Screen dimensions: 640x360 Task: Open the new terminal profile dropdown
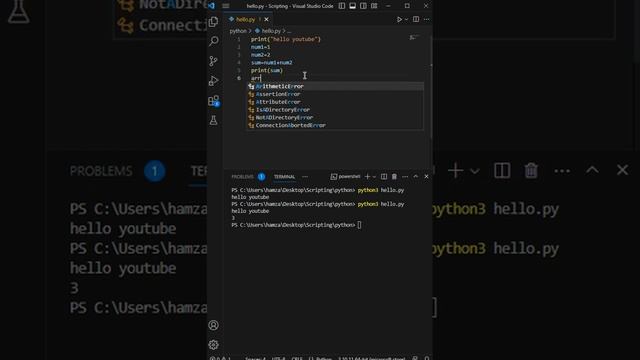pos(374,177)
